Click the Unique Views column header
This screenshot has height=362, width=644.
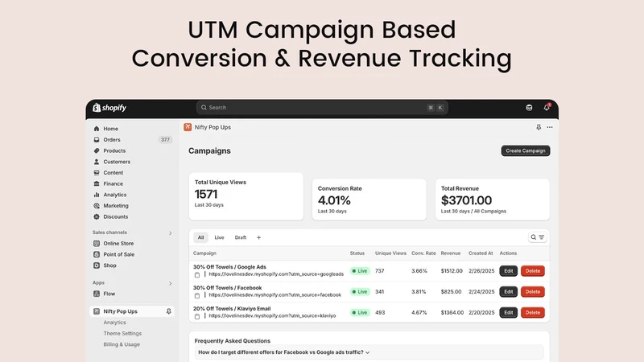tap(390, 253)
